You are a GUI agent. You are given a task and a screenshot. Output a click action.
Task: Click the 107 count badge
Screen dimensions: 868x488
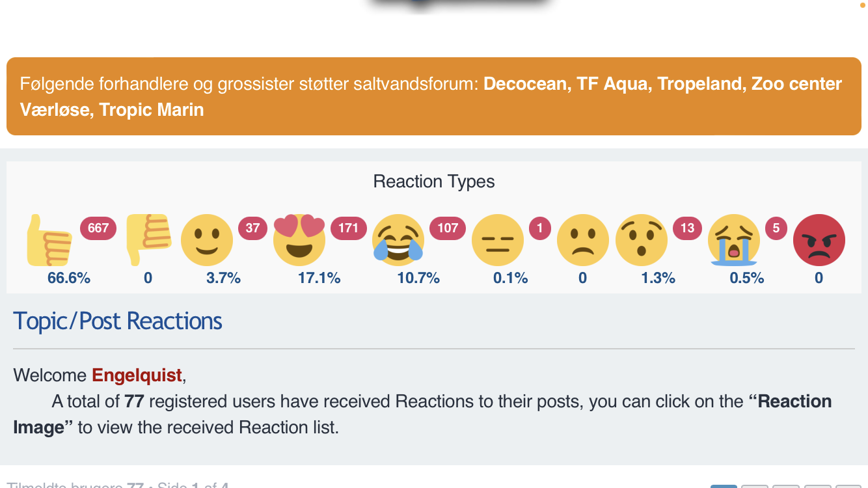(x=448, y=228)
